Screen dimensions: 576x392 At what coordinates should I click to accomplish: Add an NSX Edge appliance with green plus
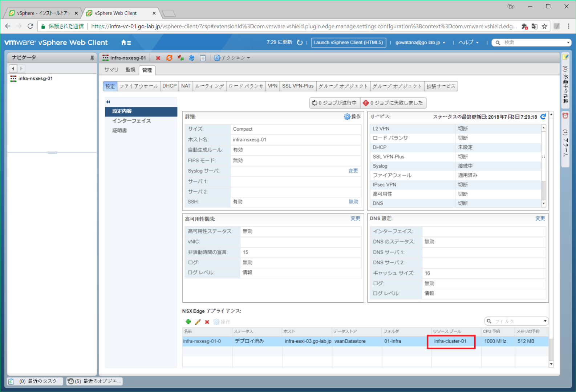point(188,322)
